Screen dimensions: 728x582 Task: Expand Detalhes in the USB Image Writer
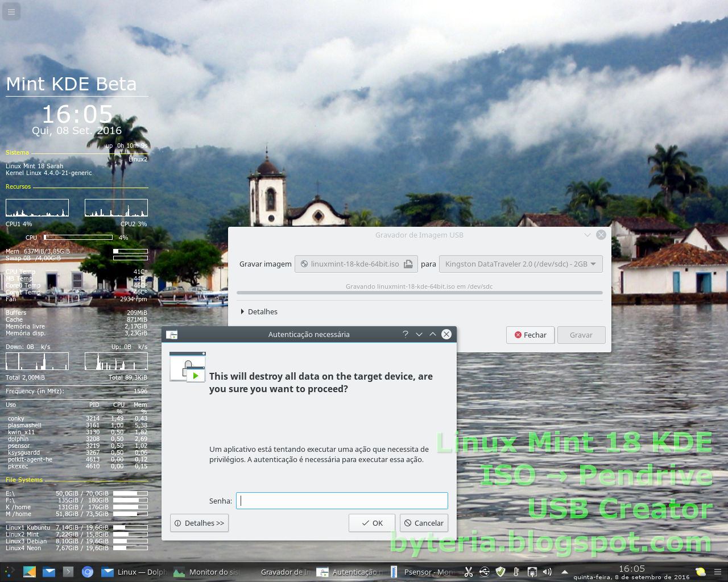pos(260,311)
